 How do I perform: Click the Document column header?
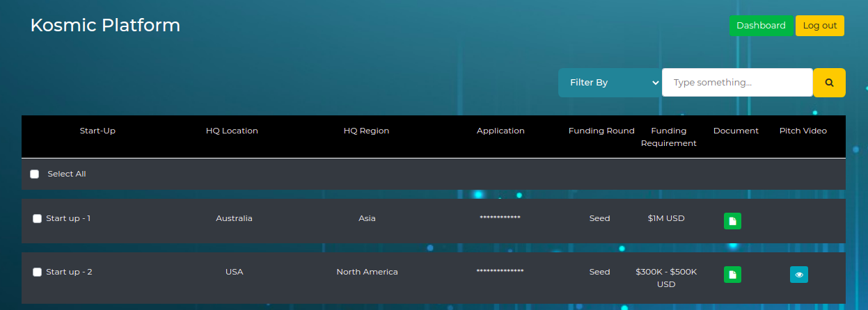click(736, 131)
